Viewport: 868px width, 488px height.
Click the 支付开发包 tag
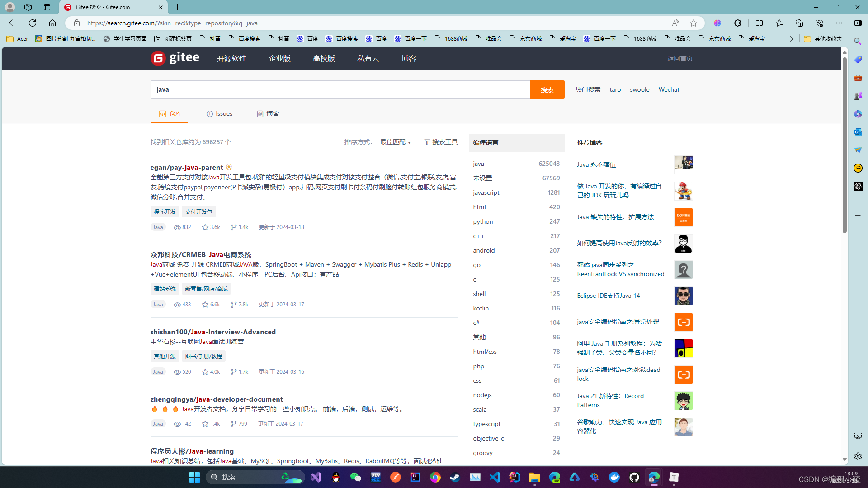pos(198,211)
